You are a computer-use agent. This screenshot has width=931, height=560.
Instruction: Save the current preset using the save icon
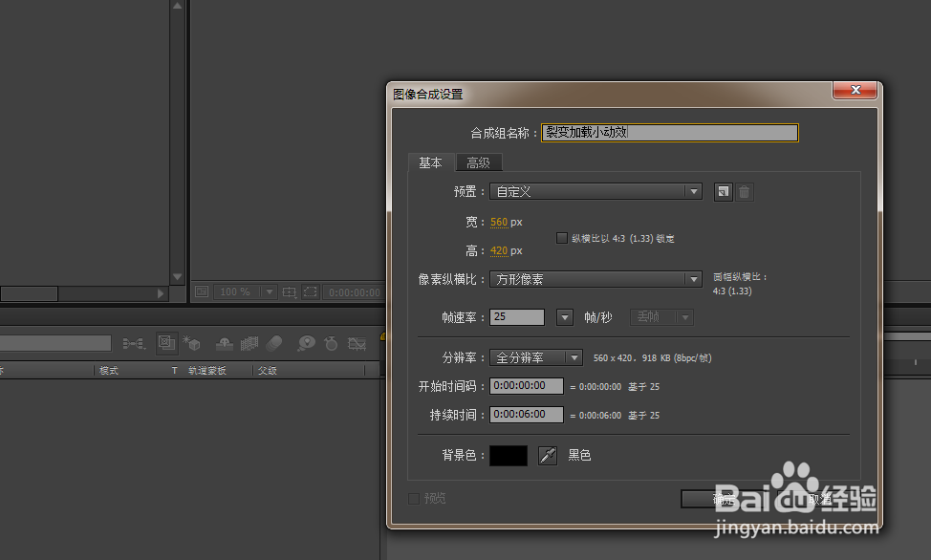(x=723, y=192)
